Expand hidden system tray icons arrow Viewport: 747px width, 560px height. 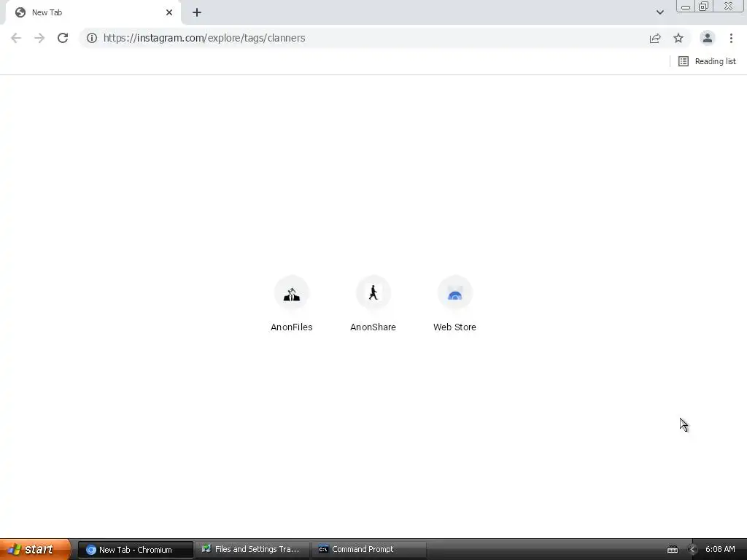click(692, 550)
